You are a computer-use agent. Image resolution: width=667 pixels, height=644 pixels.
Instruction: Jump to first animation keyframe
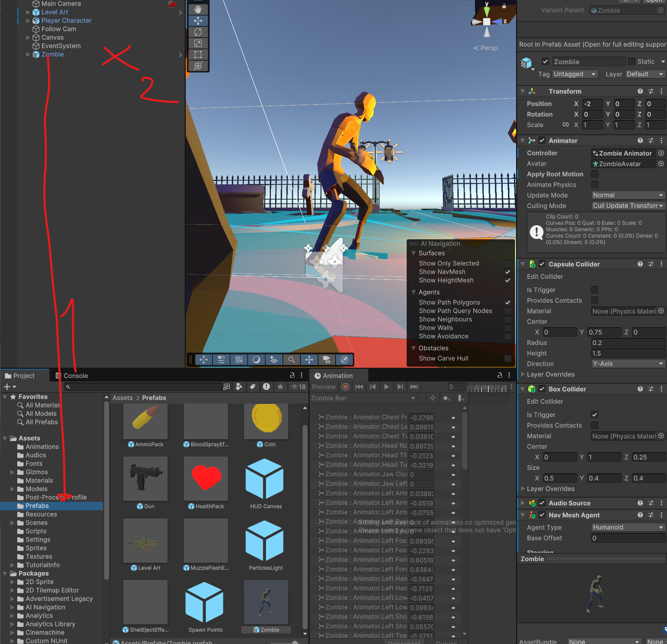(x=359, y=387)
